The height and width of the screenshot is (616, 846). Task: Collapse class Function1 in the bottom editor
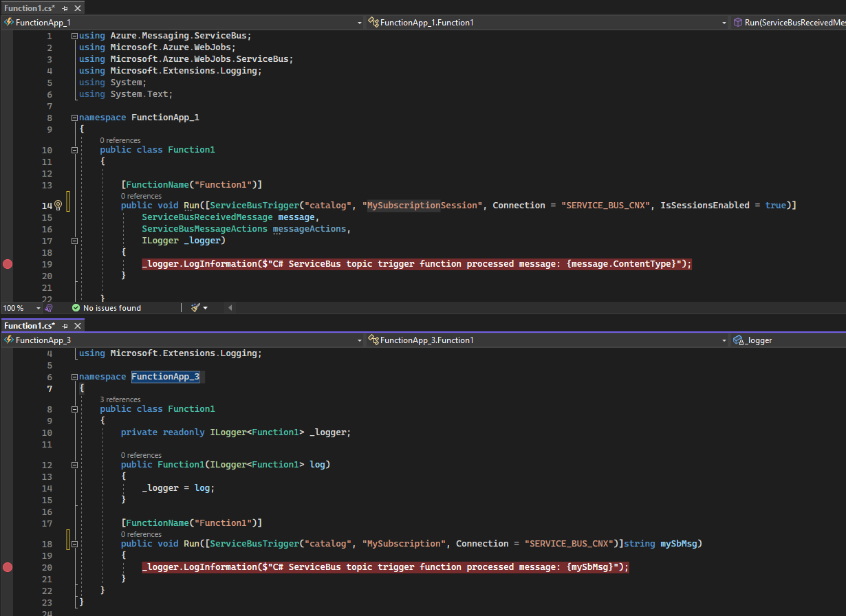pyautogui.click(x=74, y=409)
